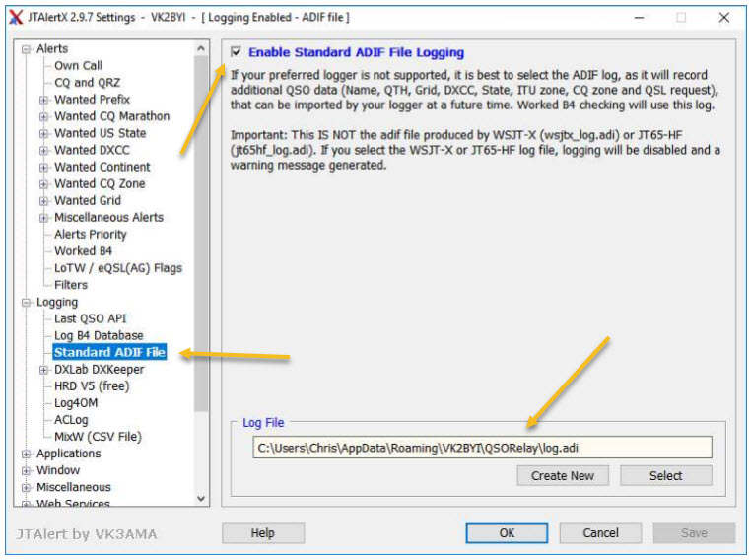
Task: Select ACLog logger item
Action: pyautogui.click(x=71, y=420)
